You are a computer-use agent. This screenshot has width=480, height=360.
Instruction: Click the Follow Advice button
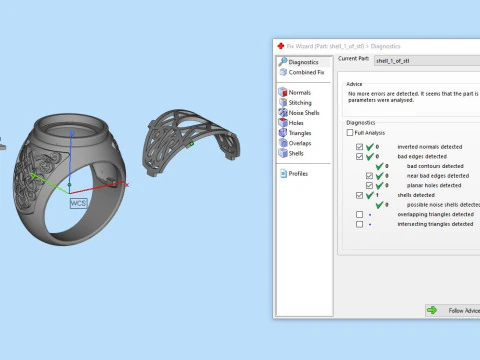pos(453,310)
